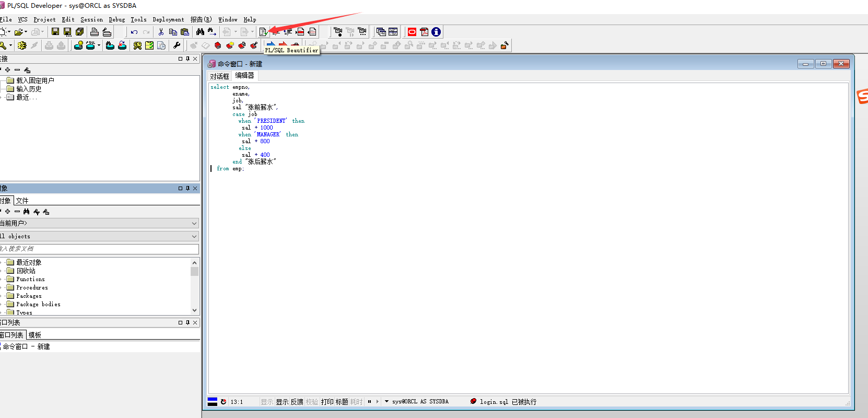This screenshot has width=868, height=418.
Task: Open the 输入历史 history folder
Action: tap(24, 89)
